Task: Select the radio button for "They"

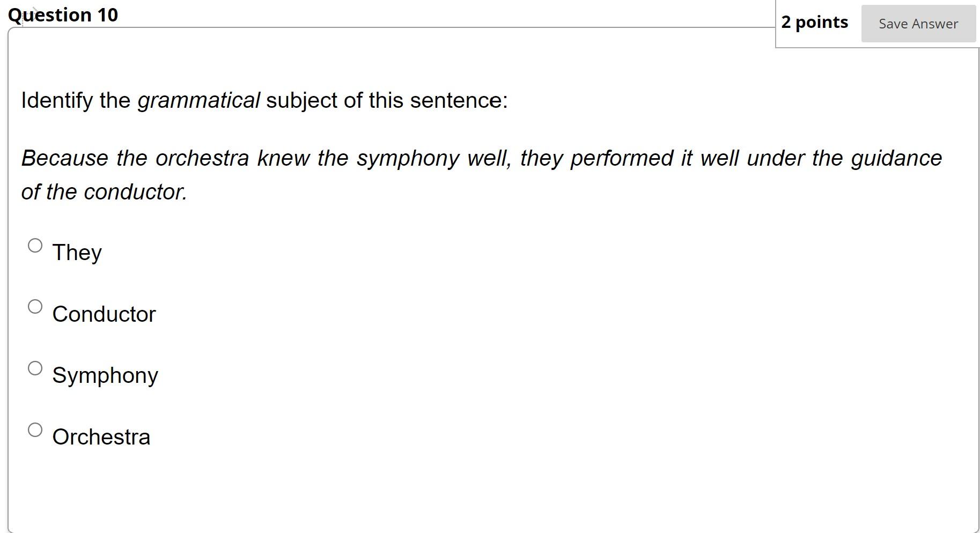Action: pyautogui.click(x=35, y=245)
